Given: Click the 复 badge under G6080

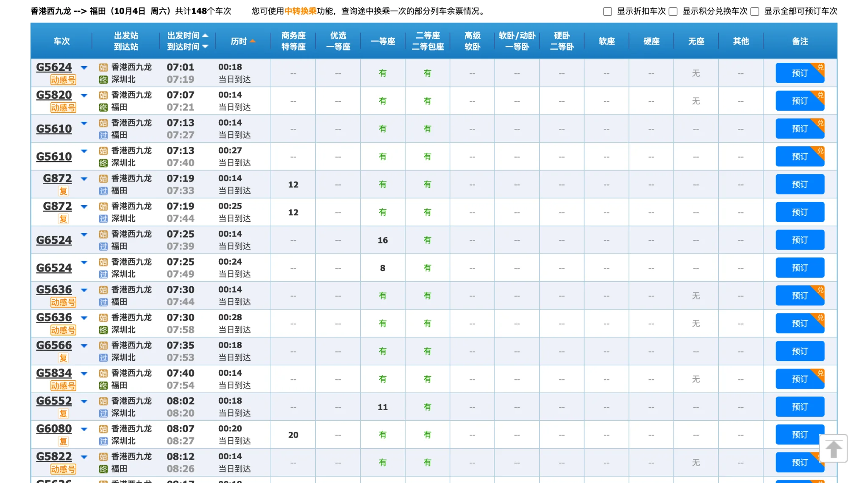Looking at the screenshot, I should (63, 441).
